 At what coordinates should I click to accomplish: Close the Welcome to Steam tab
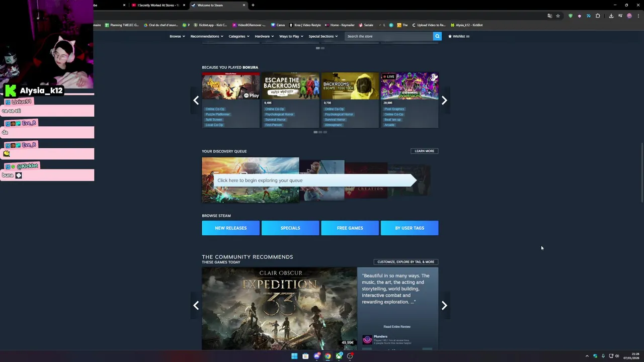(x=244, y=5)
